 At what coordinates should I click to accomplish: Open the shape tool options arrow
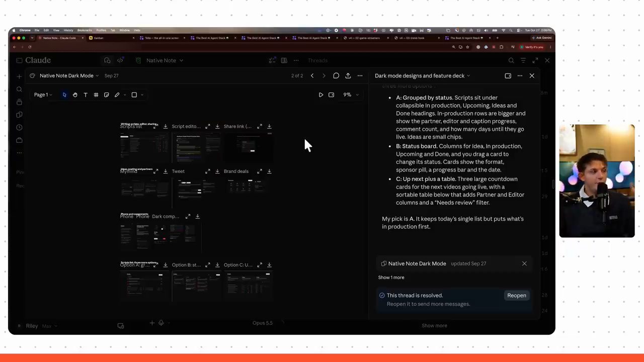(142, 95)
